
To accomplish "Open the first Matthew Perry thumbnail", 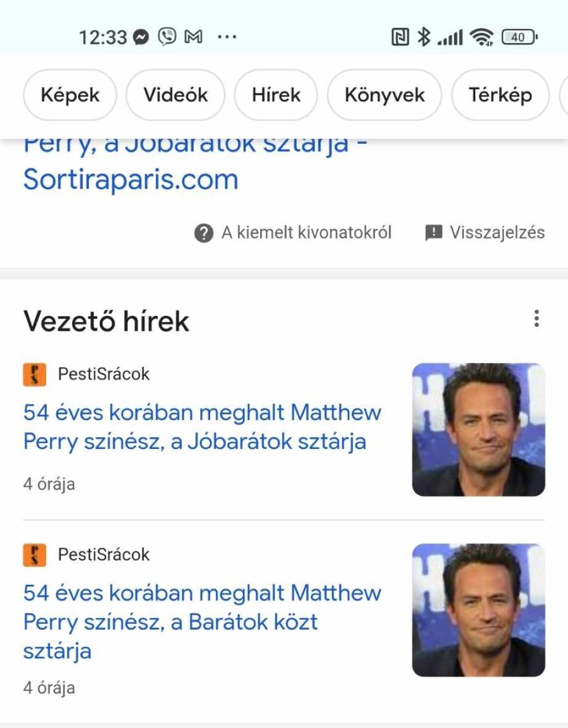I will (478, 429).
